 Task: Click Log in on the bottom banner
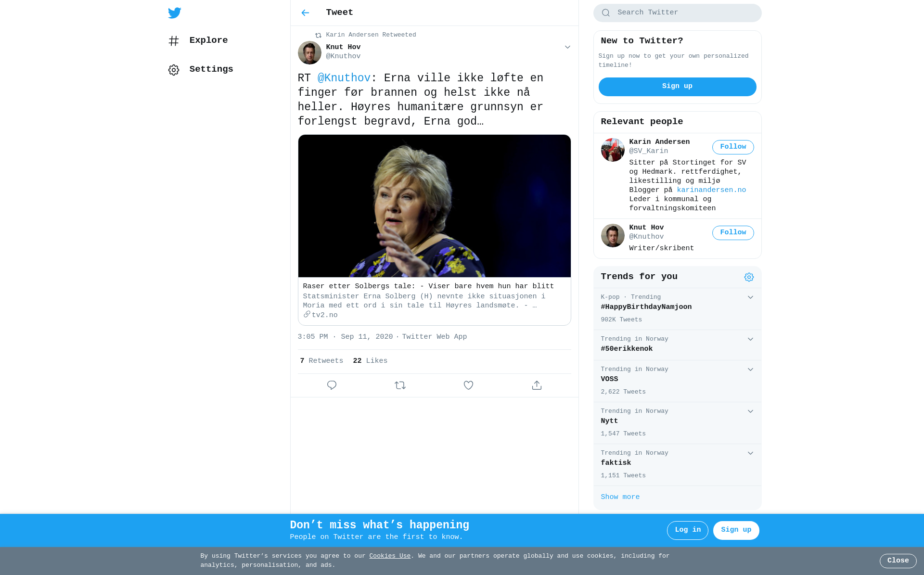pos(687,530)
